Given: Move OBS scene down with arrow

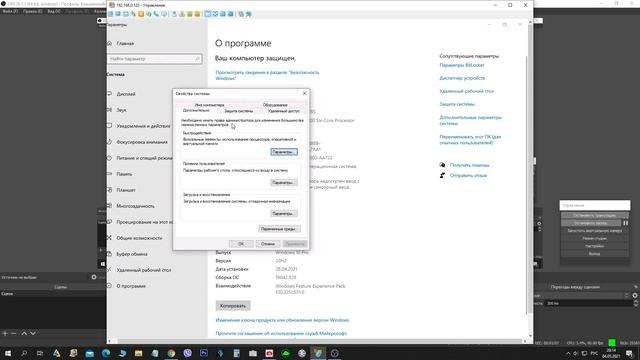Looking at the screenshot, I should coord(33,333).
